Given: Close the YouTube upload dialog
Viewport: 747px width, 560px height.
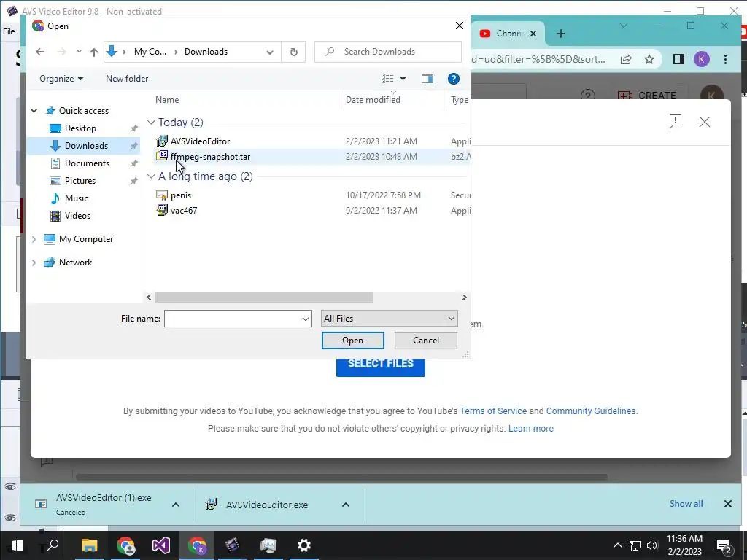Looking at the screenshot, I should click(x=704, y=122).
